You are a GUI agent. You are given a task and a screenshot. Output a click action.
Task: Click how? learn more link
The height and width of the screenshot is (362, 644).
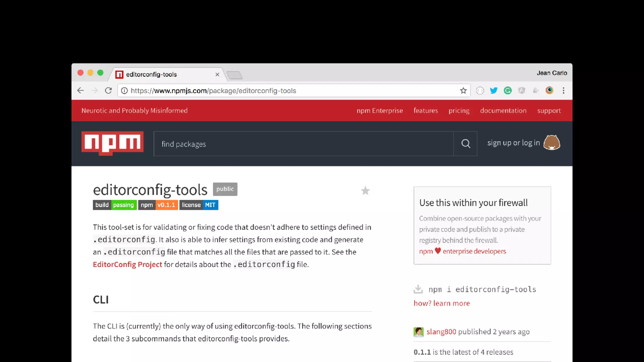(x=441, y=303)
